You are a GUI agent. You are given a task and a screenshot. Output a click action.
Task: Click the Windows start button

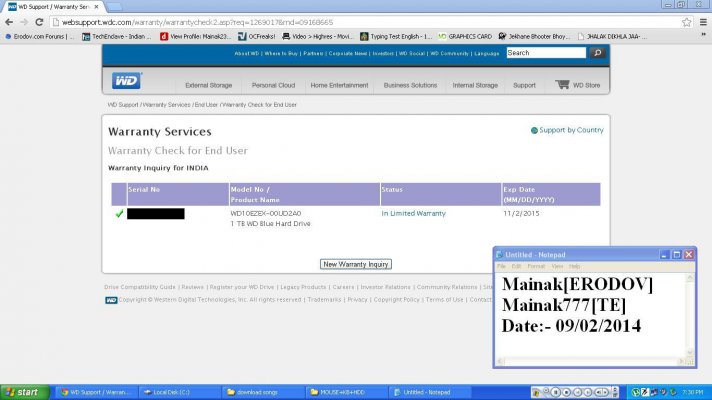coord(25,392)
